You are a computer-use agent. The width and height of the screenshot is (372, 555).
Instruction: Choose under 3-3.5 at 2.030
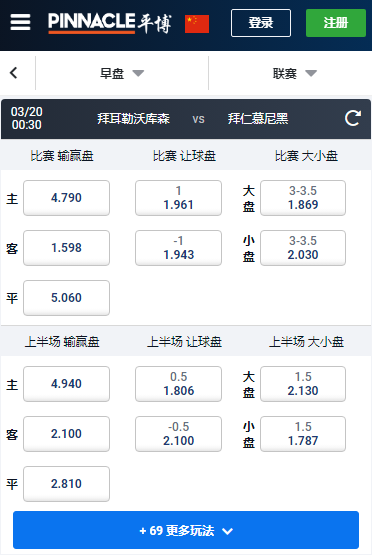click(303, 248)
